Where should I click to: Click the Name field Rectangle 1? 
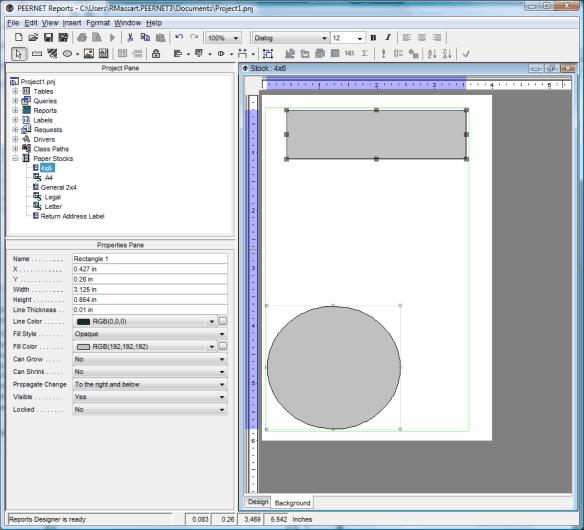click(x=150, y=259)
